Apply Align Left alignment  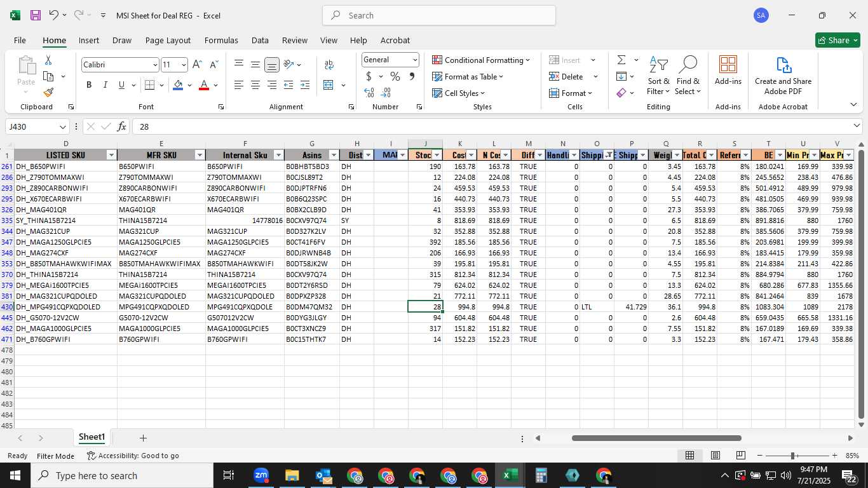click(239, 85)
